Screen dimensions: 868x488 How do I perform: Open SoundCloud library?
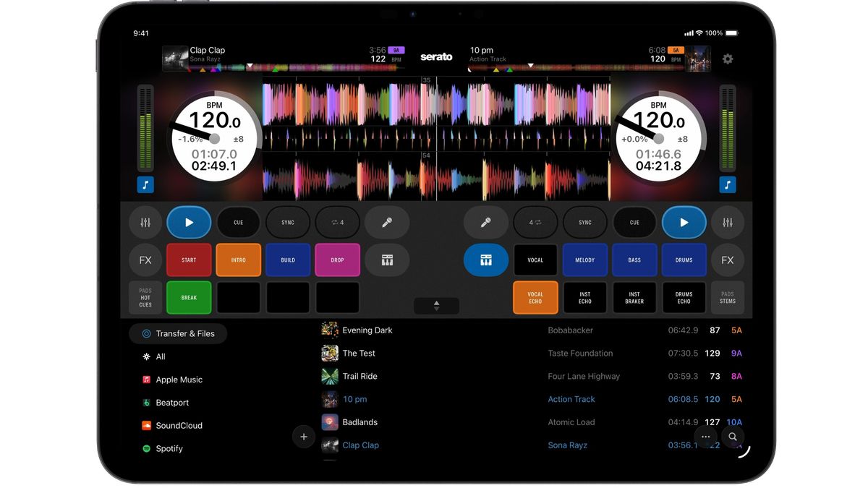179,426
